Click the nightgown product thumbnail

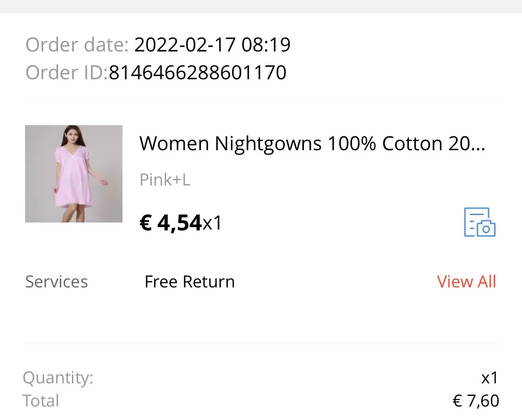click(x=74, y=174)
